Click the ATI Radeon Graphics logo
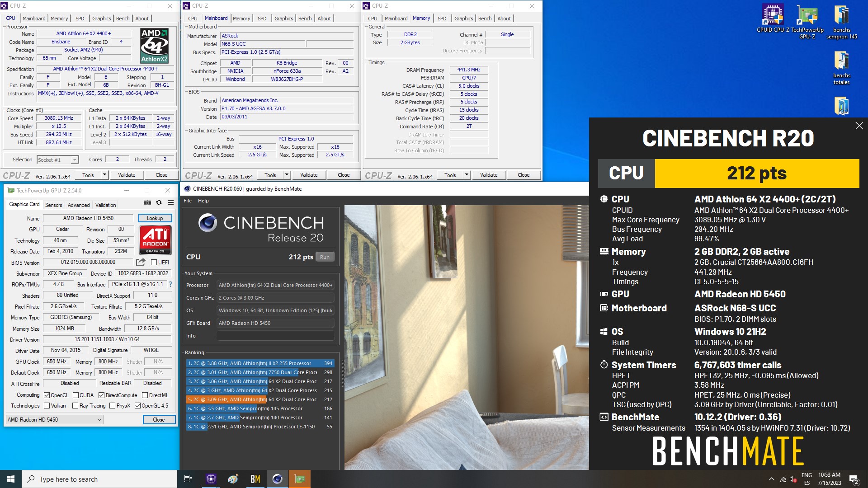 click(x=155, y=240)
